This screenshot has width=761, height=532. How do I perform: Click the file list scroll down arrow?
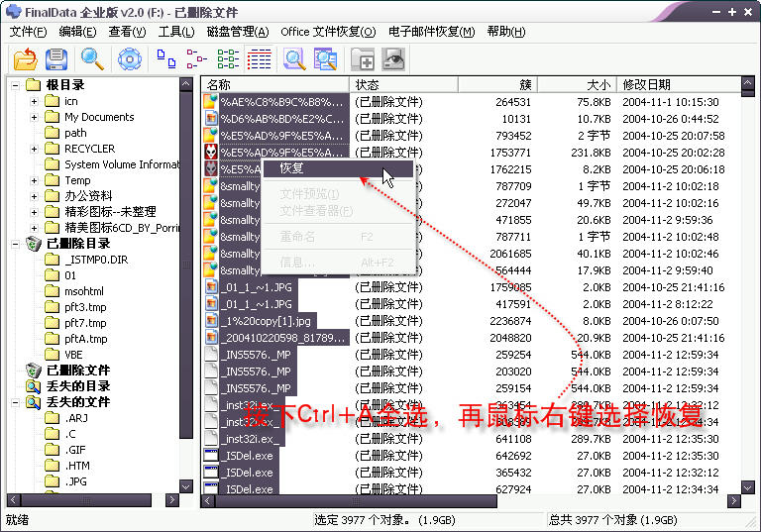747,486
